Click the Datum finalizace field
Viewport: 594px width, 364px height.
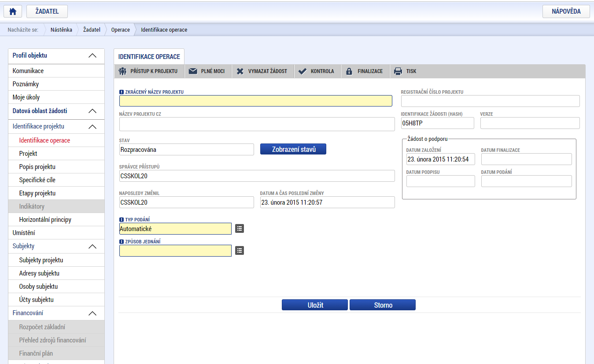click(527, 159)
